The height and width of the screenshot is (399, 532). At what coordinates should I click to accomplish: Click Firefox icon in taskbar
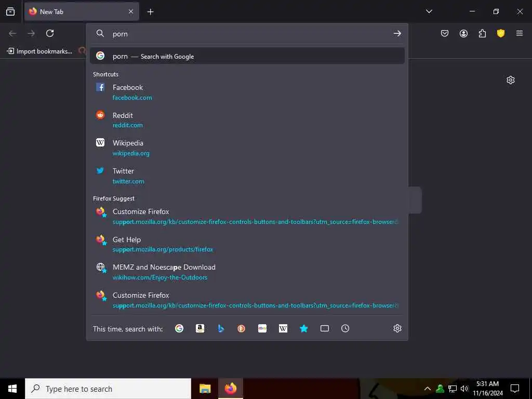(x=231, y=389)
